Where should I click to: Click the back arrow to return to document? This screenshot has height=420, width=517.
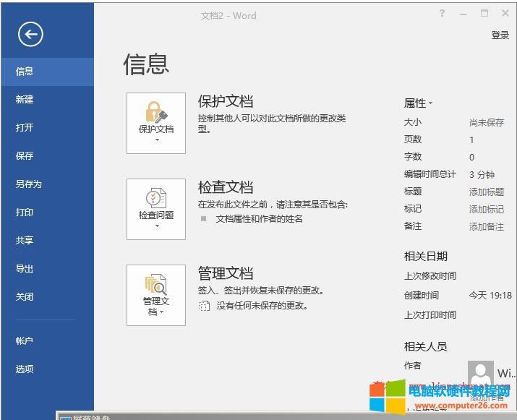tap(30, 34)
